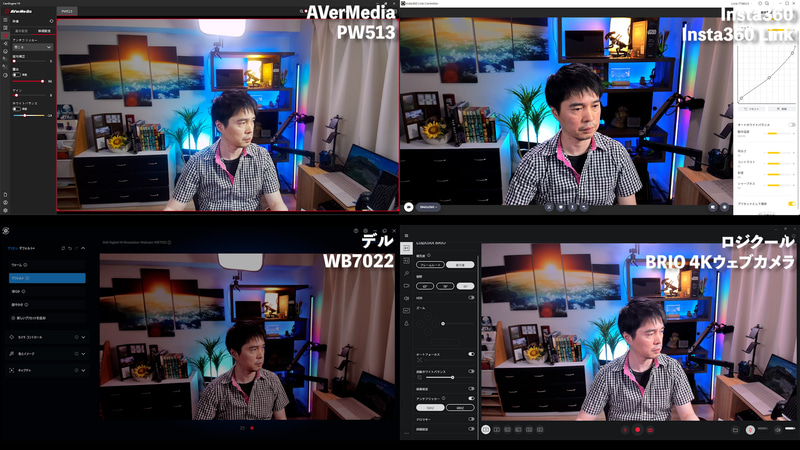Open the resolution pill dropdown in Insta360 bottom bar
Image resolution: width=800 pixels, height=450 pixels.
tap(428, 207)
